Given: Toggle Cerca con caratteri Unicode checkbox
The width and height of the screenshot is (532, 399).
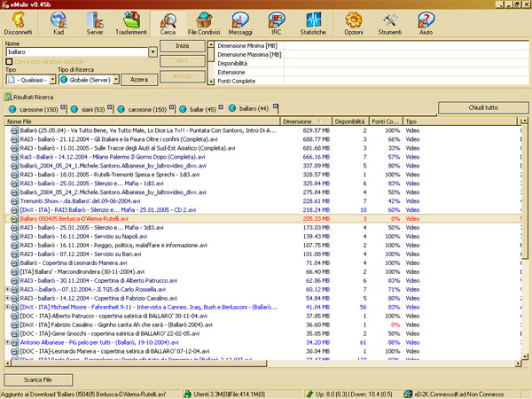Looking at the screenshot, I should click(x=9, y=61).
